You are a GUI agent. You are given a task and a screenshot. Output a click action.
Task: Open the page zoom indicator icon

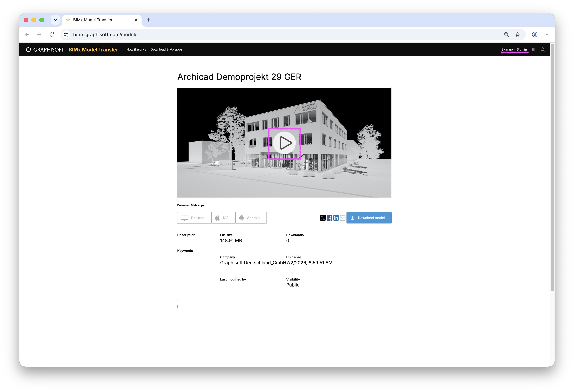(507, 34)
